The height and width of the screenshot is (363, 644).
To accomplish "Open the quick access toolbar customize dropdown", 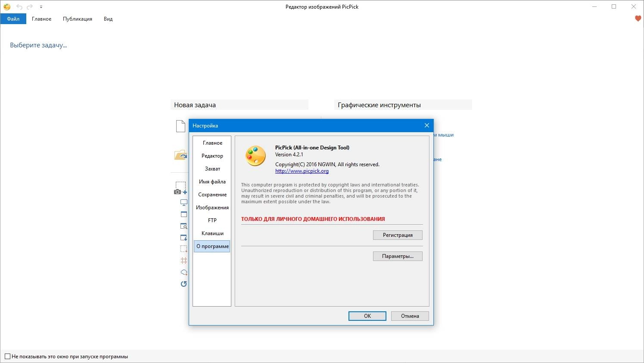I will (41, 7).
